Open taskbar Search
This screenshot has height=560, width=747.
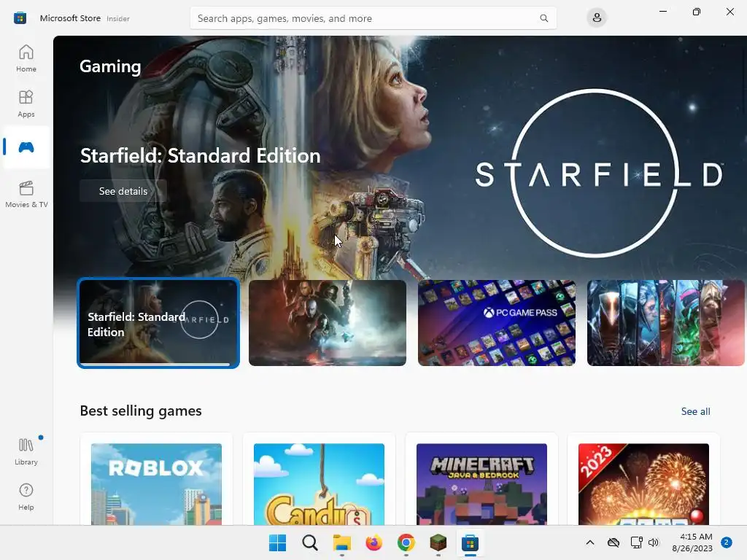coord(309,542)
